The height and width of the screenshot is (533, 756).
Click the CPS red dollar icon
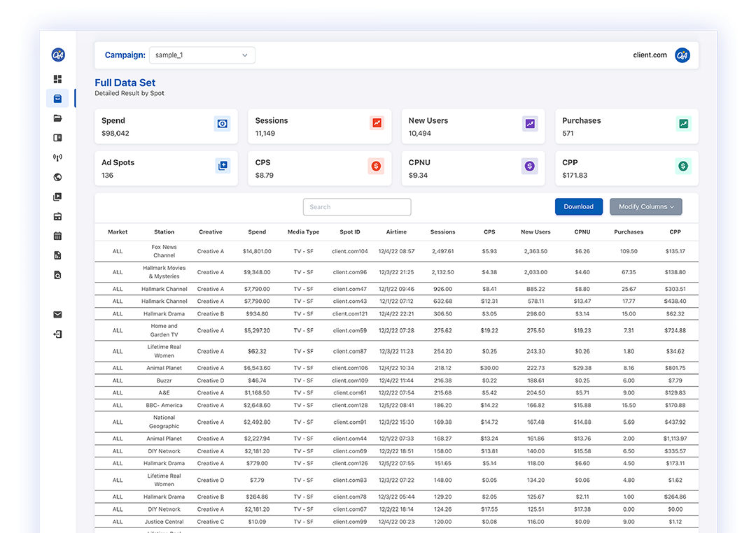coord(376,166)
